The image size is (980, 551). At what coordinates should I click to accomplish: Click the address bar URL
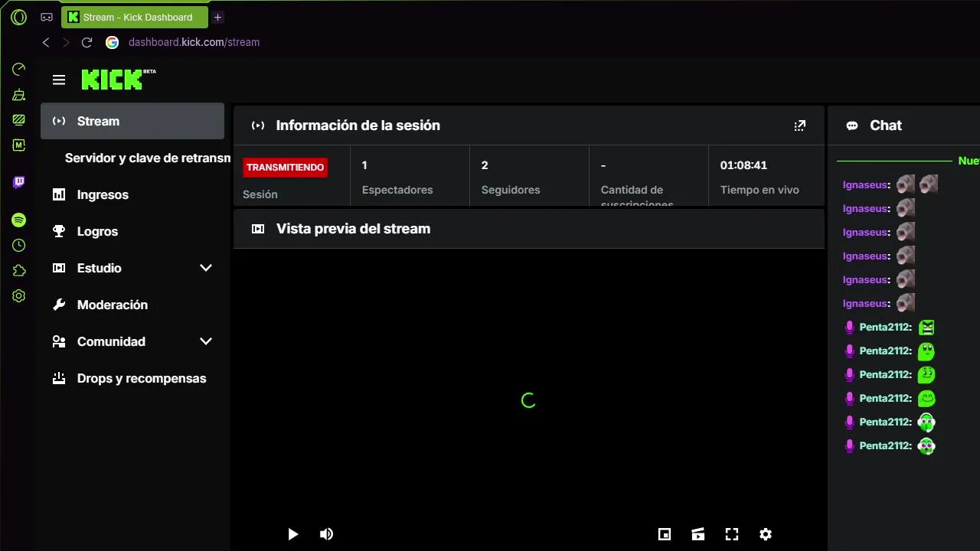pos(194,42)
